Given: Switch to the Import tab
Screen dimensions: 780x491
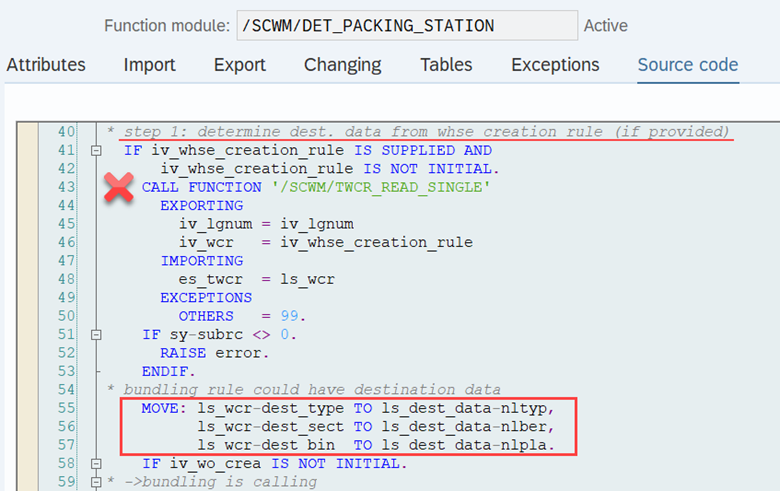Looking at the screenshot, I should coord(149,65).
